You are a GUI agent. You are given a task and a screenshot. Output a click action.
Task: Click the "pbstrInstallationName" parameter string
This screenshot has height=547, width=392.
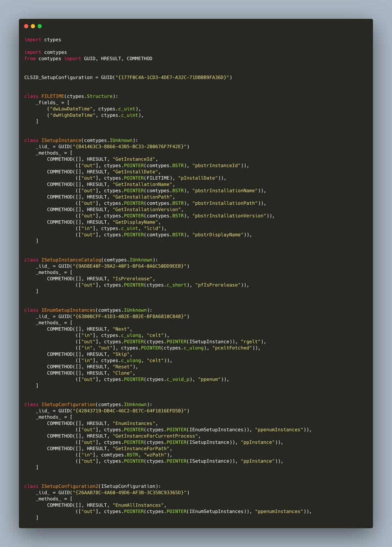[x=226, y=191]
